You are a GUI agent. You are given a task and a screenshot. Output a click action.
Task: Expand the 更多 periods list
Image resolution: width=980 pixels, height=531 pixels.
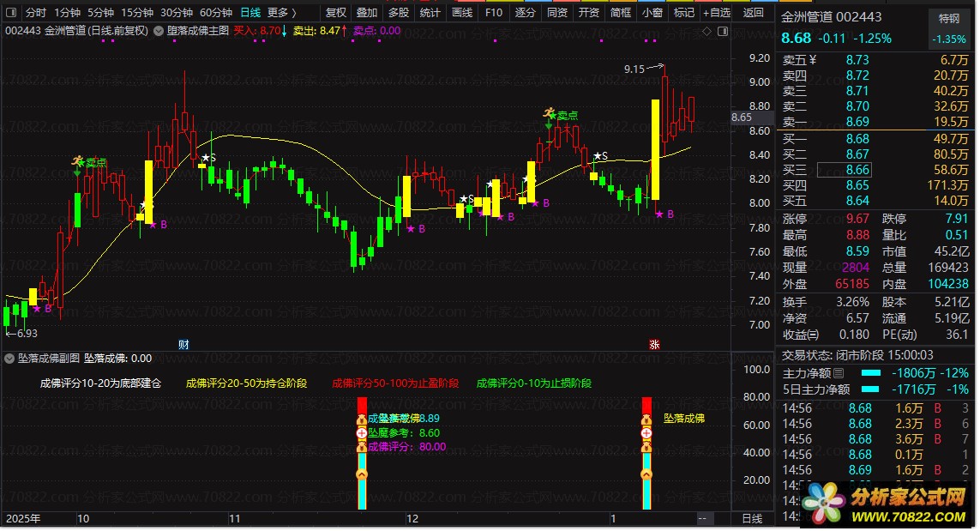point(282,13)
